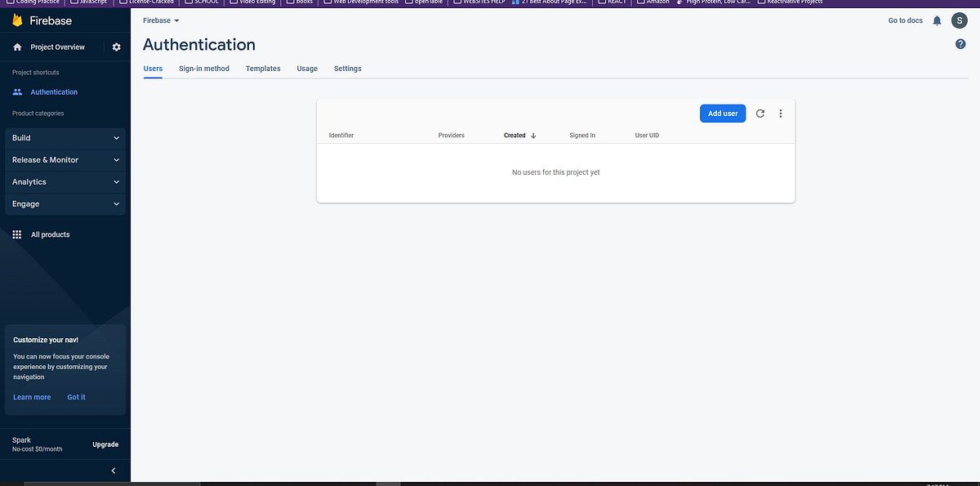Image resolution: width=980 pixels, height=486 pixels.
Task: Click the Authentication people icon in sidebar
Action: point(17,92)
